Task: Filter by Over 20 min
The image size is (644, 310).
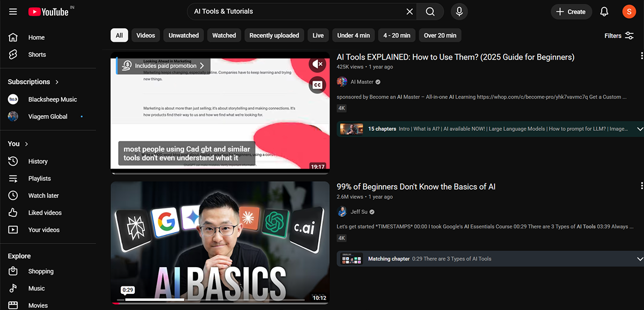Action: (440, 35)
